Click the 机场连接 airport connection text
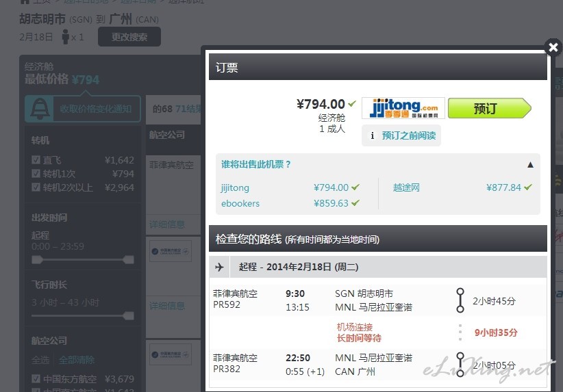This screenshot has height=392, width=563. click(x=355, y=327)
